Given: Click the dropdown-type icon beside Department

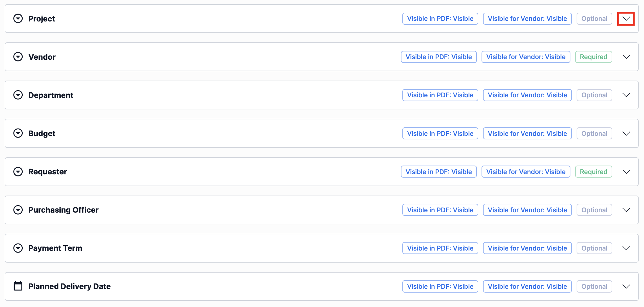Looking at the screenshot, I should (x=18, y=95).
